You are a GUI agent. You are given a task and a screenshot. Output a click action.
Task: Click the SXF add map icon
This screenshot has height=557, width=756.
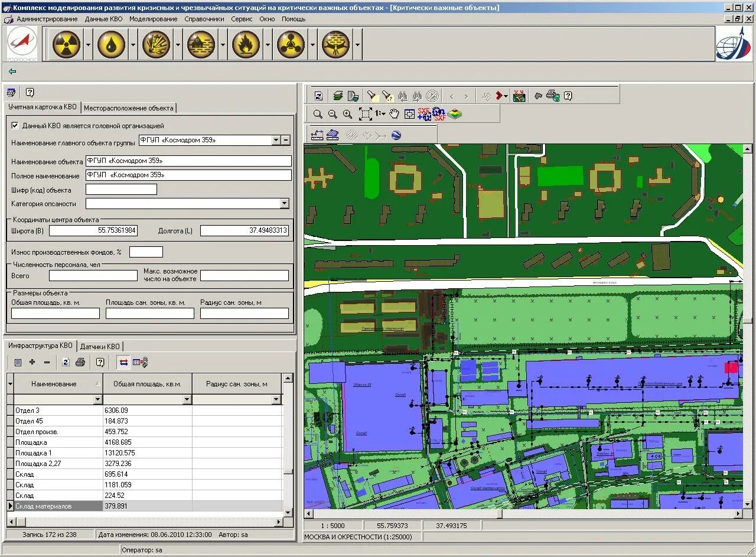coord(424,114)
